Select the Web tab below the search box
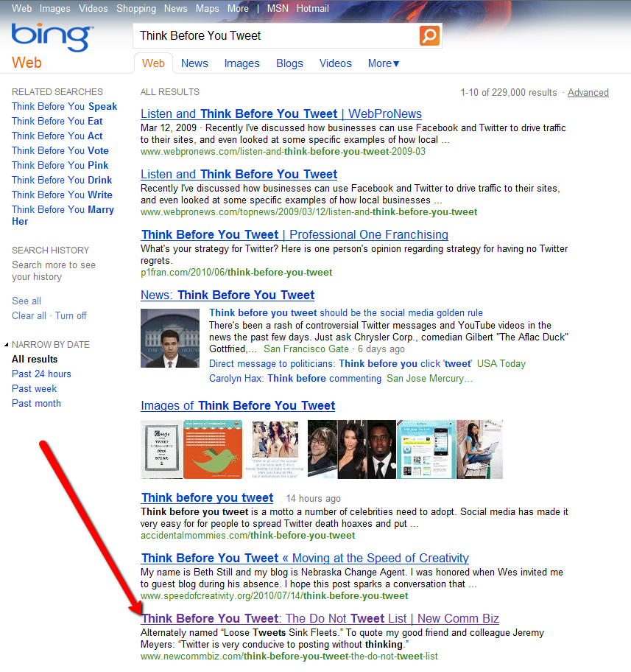This screenshot has height=672, width=631. click(x=153, y=63)
